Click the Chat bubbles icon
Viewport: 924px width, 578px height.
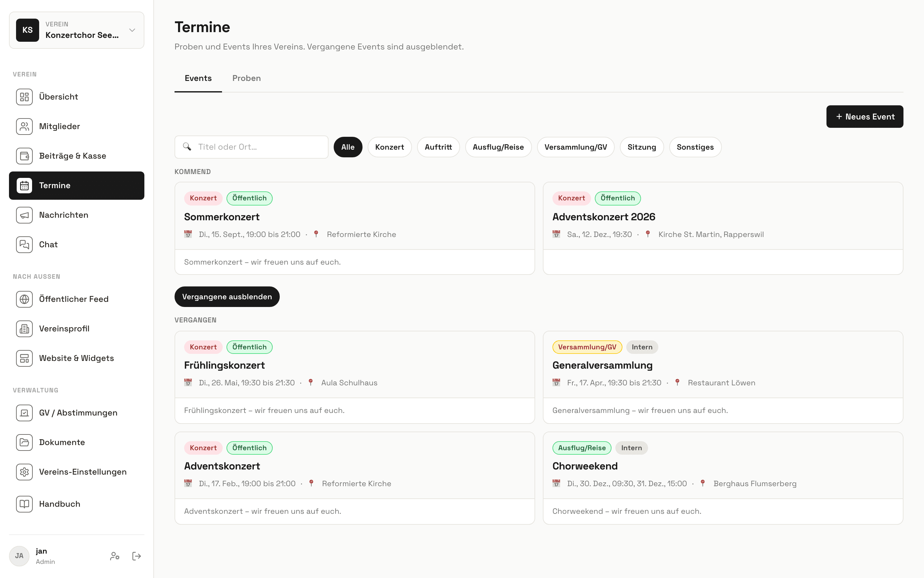tap(24, 245)
